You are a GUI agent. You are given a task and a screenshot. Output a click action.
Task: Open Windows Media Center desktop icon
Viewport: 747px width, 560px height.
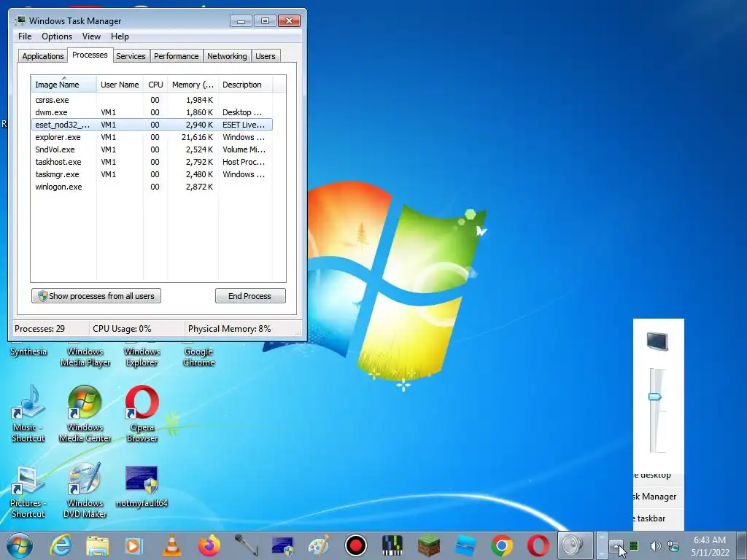tap(85, 414)
